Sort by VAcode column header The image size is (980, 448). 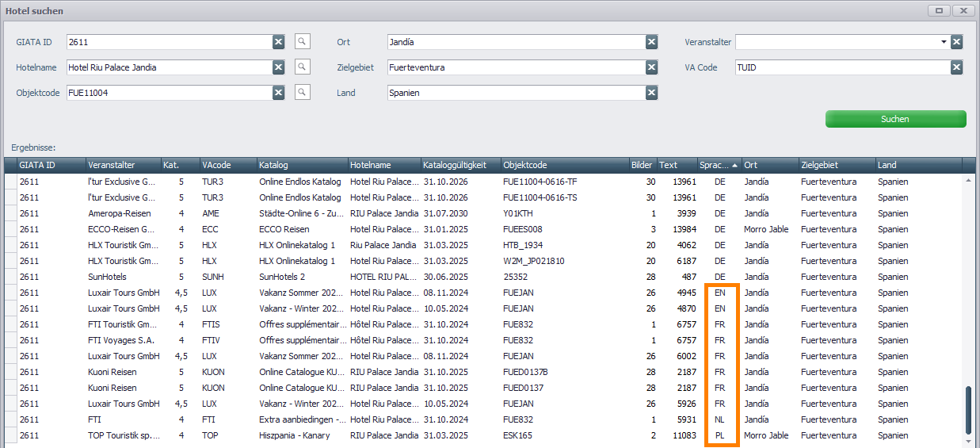coord(228,165)
